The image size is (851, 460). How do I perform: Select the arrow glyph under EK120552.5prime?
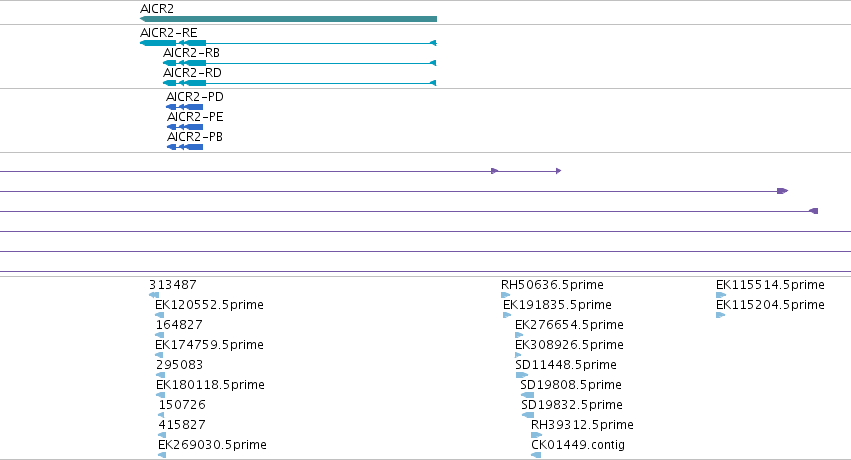(x=160, y=315)
